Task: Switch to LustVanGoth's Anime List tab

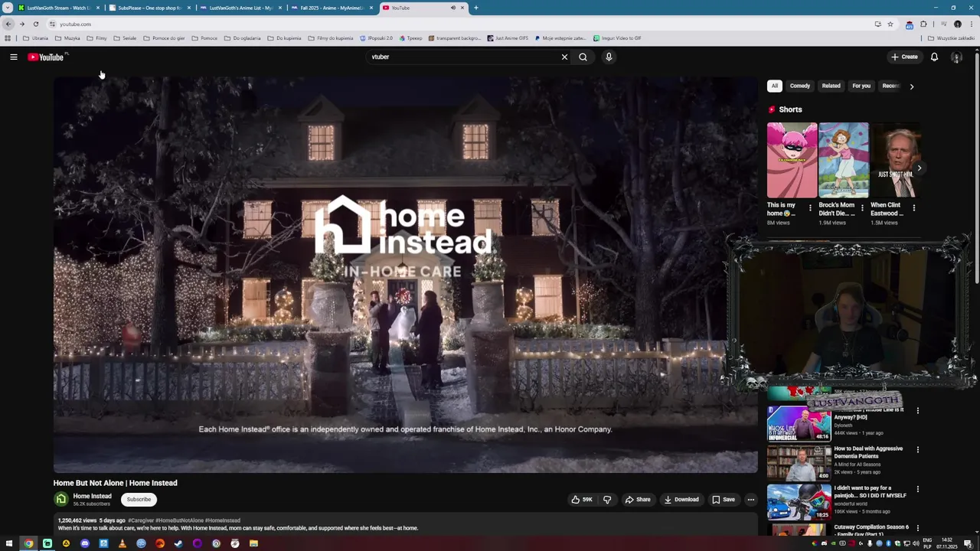Action: pos(240,8)
